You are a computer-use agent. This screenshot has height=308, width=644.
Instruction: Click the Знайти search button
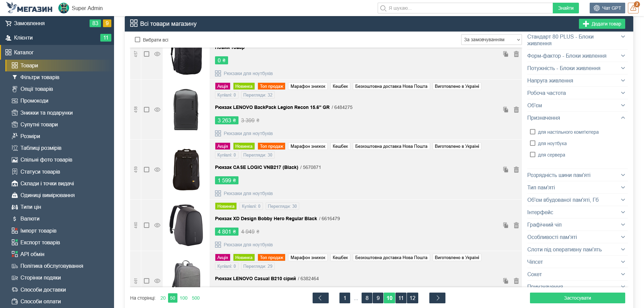point(566,8)
